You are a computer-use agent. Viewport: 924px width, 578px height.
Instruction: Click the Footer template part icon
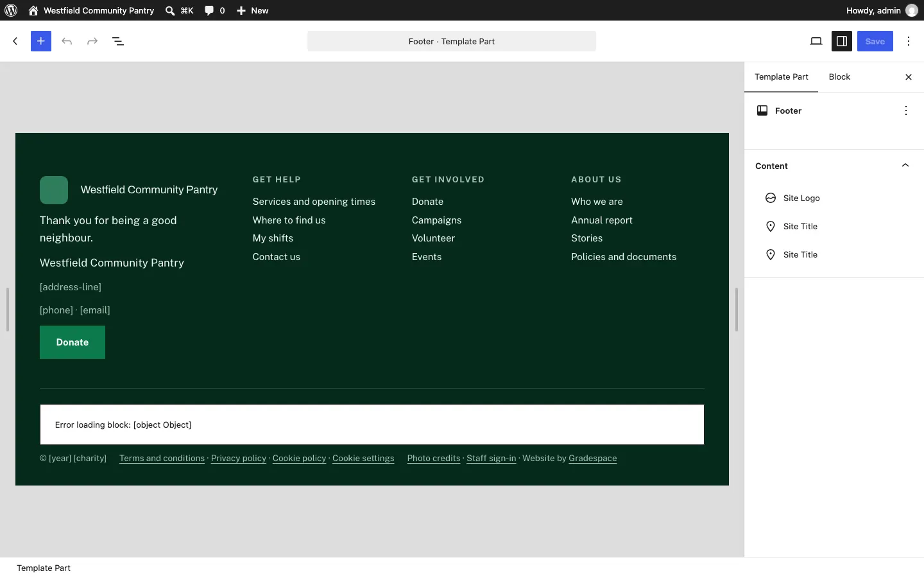[762, 110]
